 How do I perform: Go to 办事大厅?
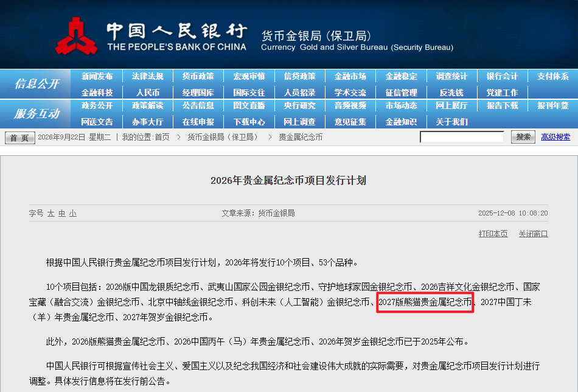tap(147, 122)
